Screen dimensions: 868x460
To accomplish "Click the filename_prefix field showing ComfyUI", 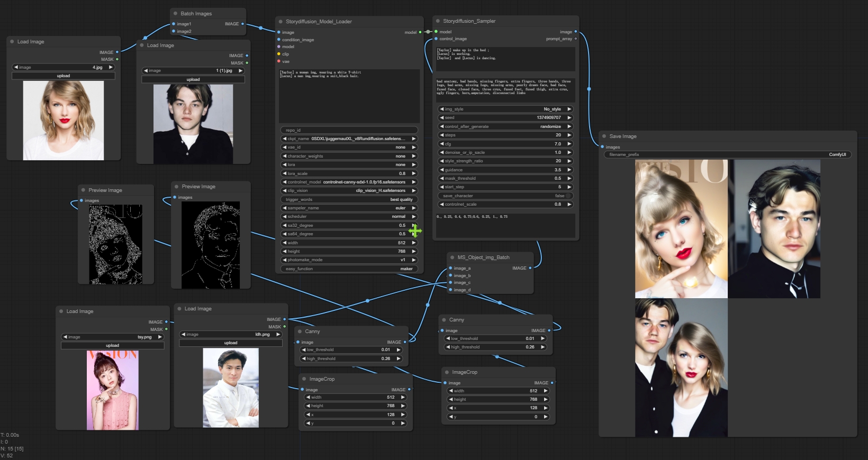I will coord(727,154).
